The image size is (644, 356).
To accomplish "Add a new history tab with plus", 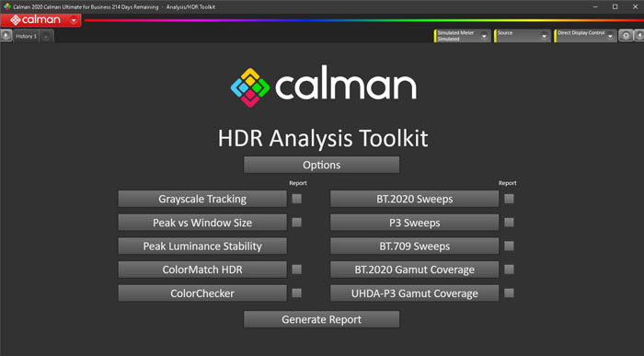I will pos(46,36).
